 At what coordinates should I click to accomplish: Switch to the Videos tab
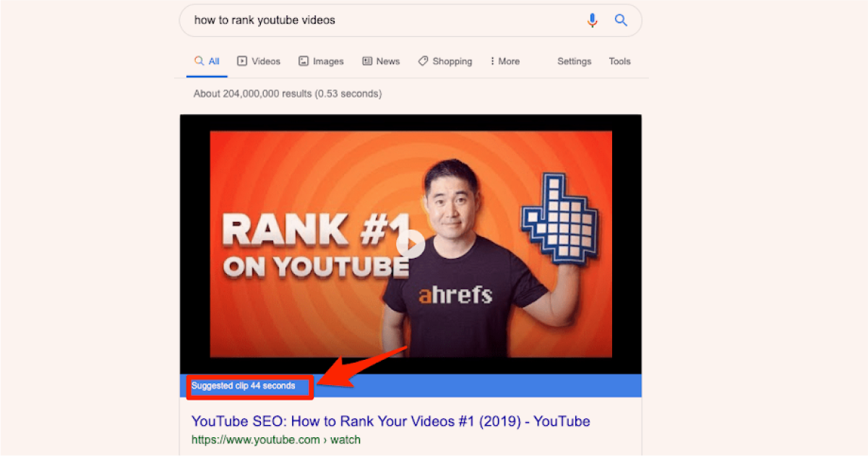click(259, 61)
